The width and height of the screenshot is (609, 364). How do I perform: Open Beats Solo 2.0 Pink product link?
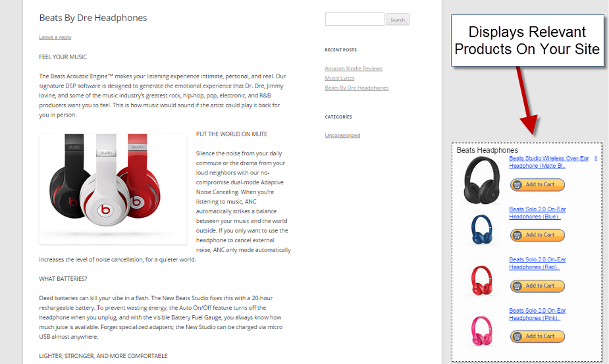(537, 314)
